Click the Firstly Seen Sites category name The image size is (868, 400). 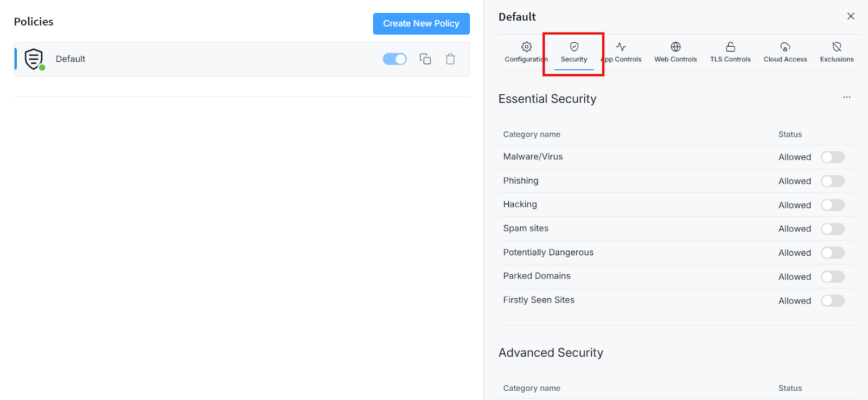[539, 300]
